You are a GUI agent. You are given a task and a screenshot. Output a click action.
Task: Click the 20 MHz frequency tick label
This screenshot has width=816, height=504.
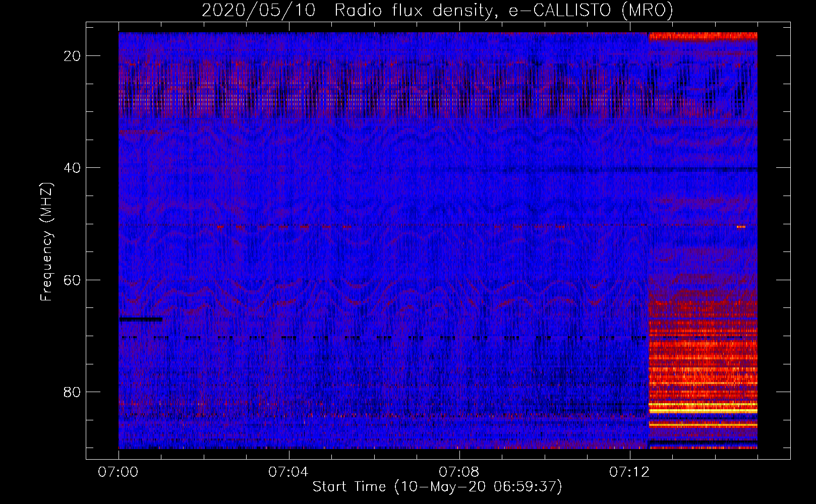pyautogui.click(x=72, y=56)
